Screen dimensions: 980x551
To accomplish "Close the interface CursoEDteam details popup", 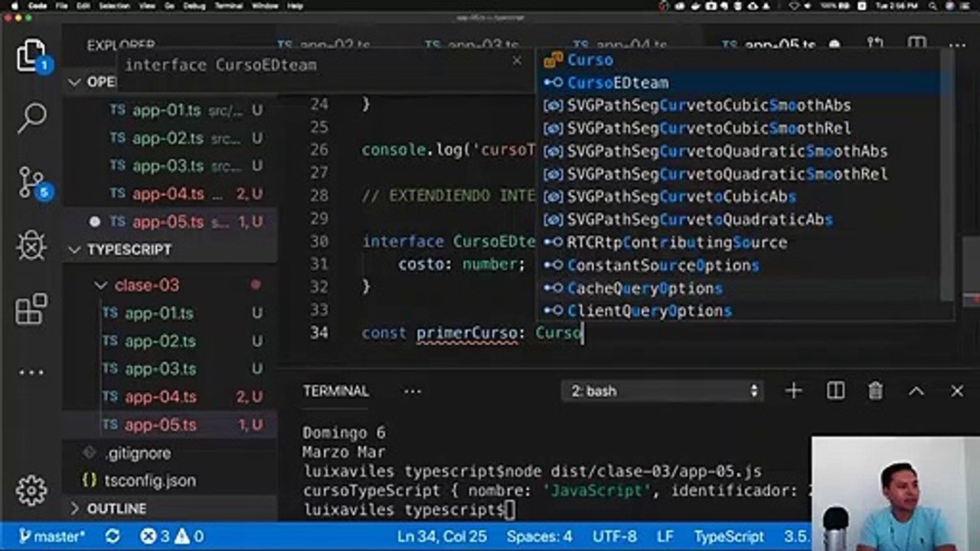I will [517, 61].
